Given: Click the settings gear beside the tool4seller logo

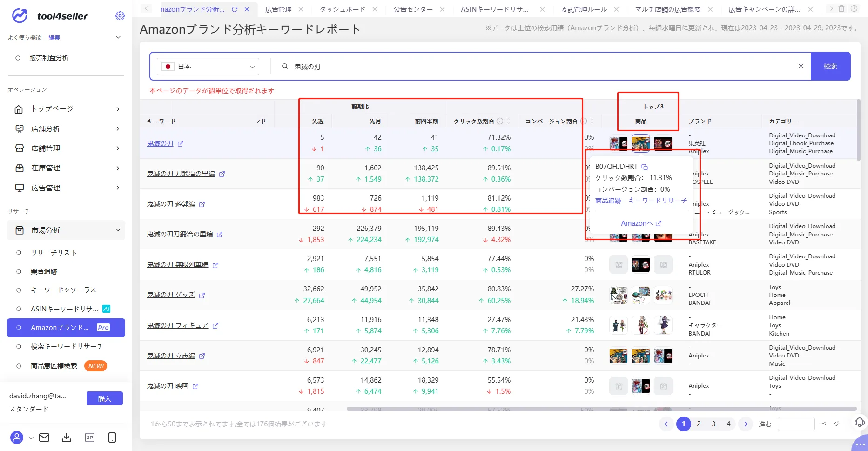Looking at the screenshot, I should coord(120,16).
